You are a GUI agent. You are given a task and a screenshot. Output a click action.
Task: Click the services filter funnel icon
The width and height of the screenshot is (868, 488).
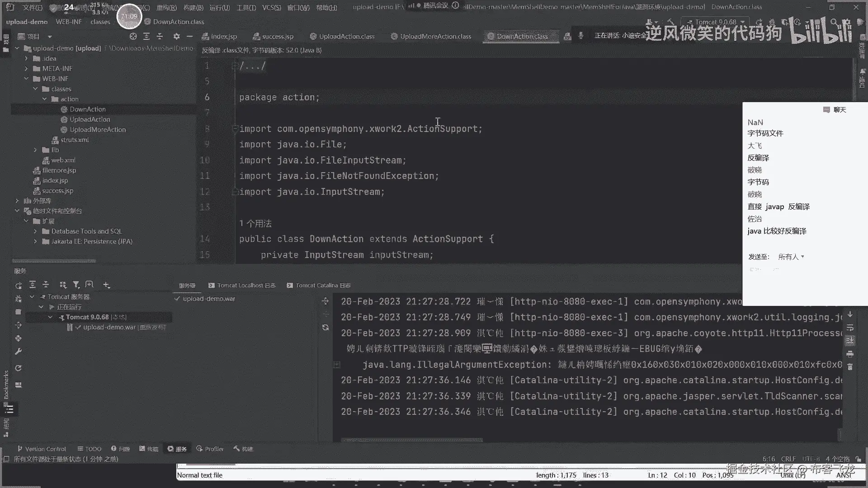76,285
